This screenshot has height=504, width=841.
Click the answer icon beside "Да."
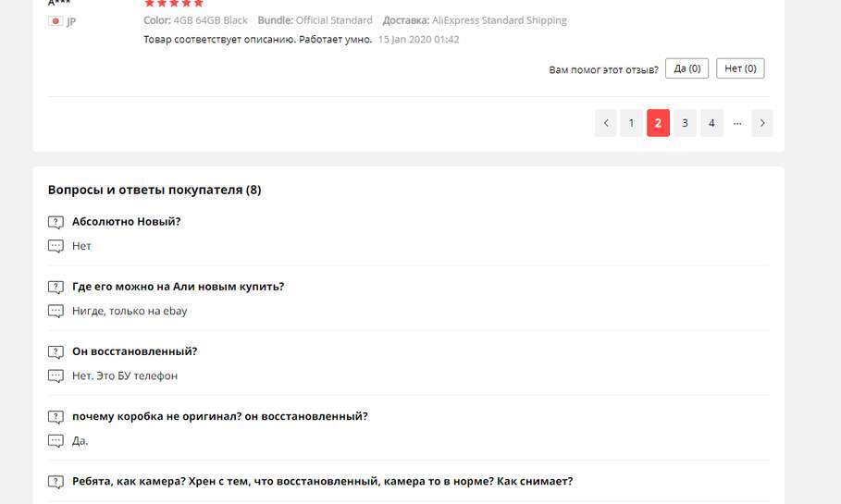pos(56,440)
